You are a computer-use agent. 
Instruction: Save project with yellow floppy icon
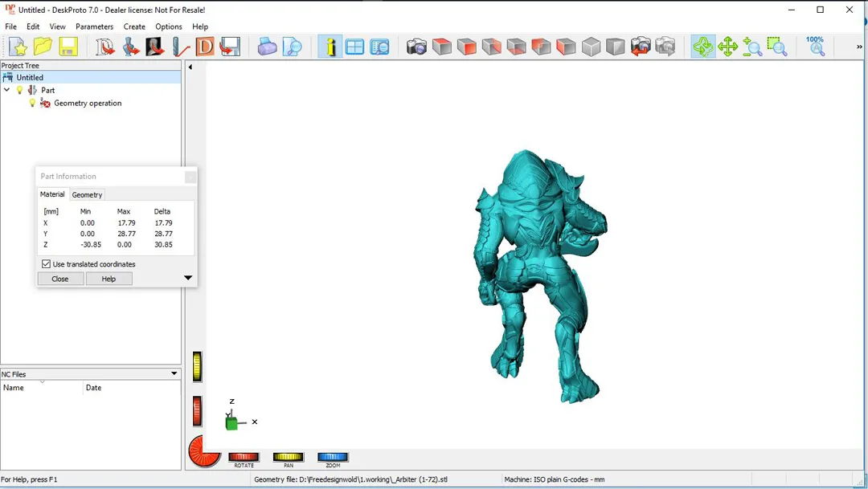(x=68, y=47)
